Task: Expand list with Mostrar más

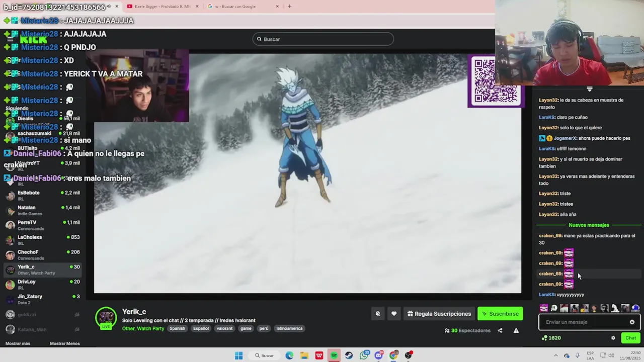Action: pyautogui.click(x=18, y=343)
